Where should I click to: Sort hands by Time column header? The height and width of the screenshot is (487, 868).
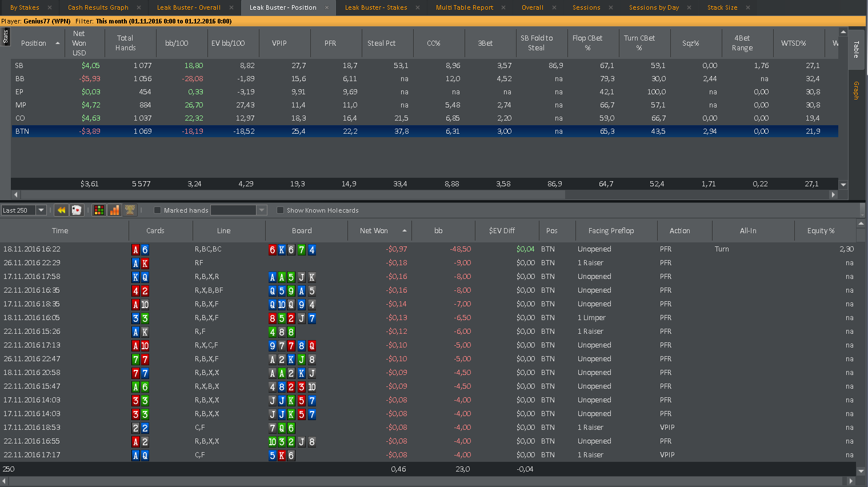point(60,231)
